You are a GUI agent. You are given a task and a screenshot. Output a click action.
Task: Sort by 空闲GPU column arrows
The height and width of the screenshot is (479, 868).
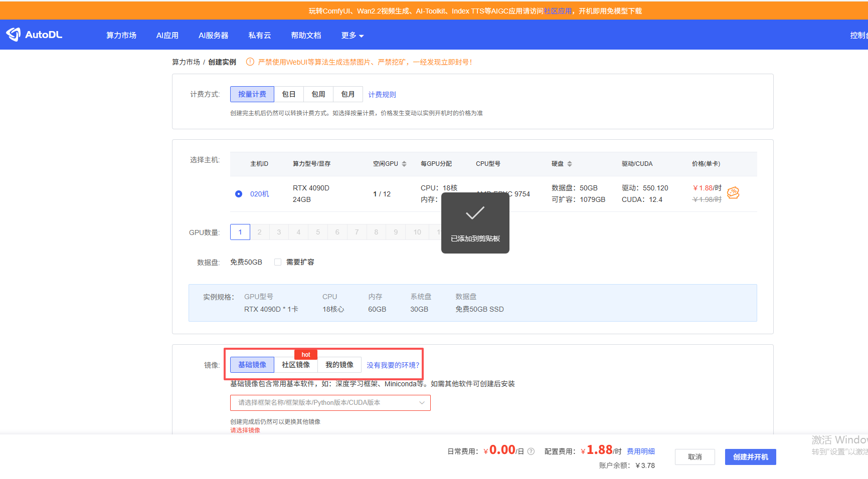(x=404, y=164)
